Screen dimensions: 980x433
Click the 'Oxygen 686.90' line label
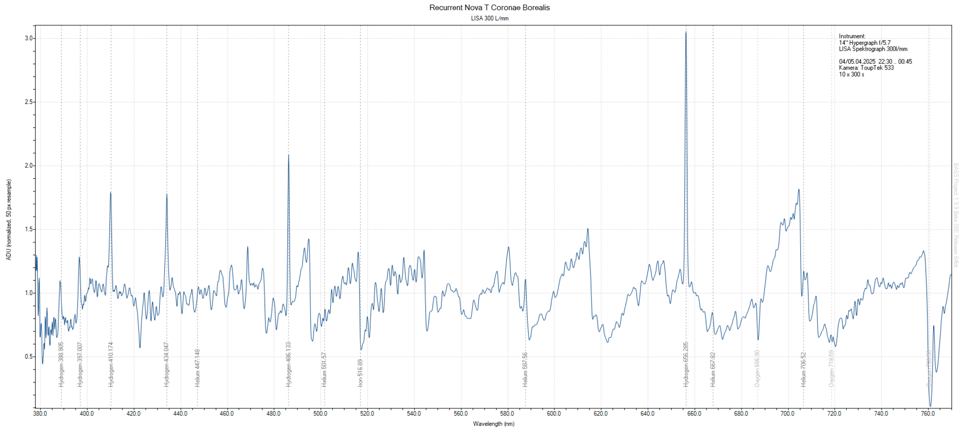pyautogui.click(x=757, y=368)
